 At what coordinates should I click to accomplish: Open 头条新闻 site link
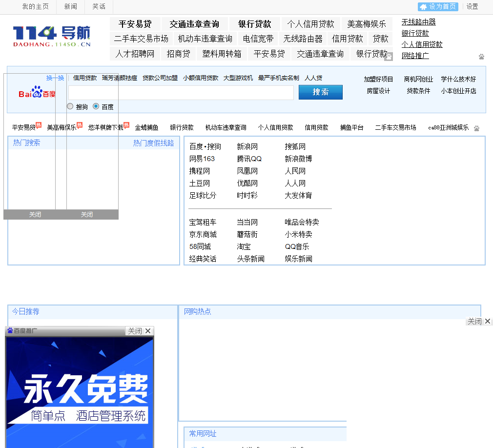click(x=250, y=259)
